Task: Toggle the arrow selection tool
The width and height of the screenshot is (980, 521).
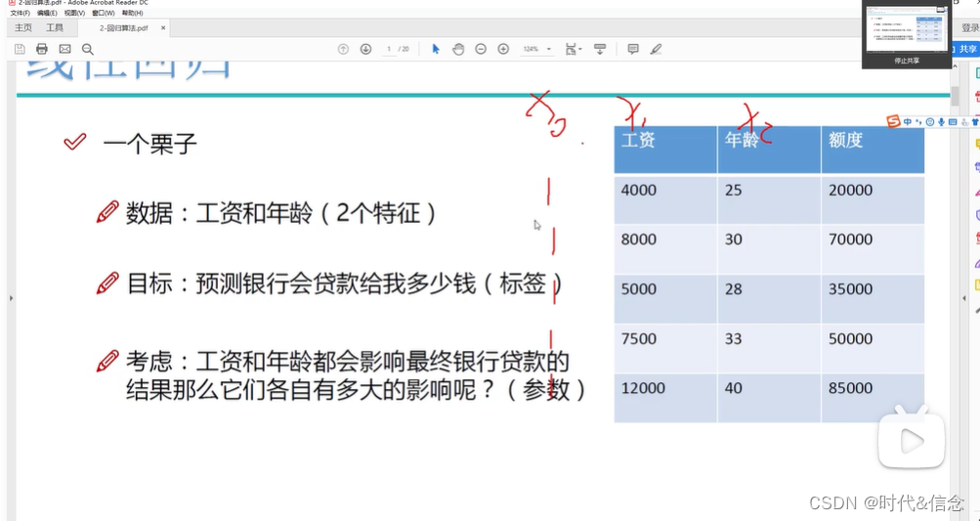Action: [436, 49]
